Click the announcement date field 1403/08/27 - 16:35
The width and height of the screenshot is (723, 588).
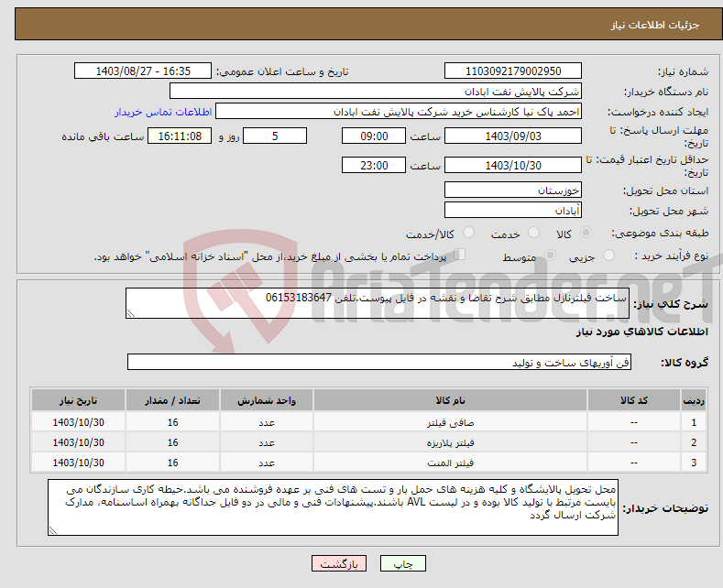click(x=143, y=71)
